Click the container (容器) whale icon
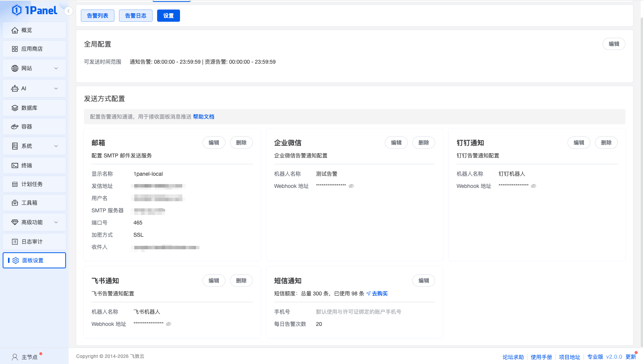The height and width of the screenshot is (364, 643). tap(15, 127)
